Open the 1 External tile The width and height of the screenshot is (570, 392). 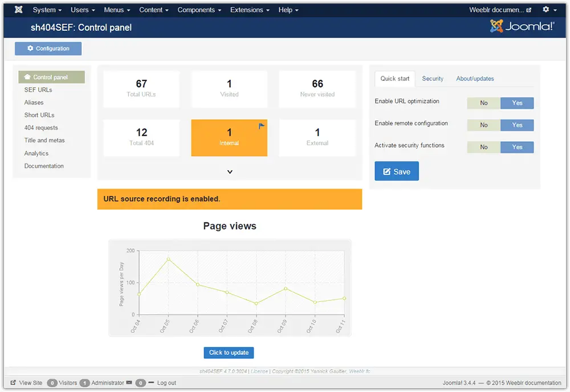317,138
